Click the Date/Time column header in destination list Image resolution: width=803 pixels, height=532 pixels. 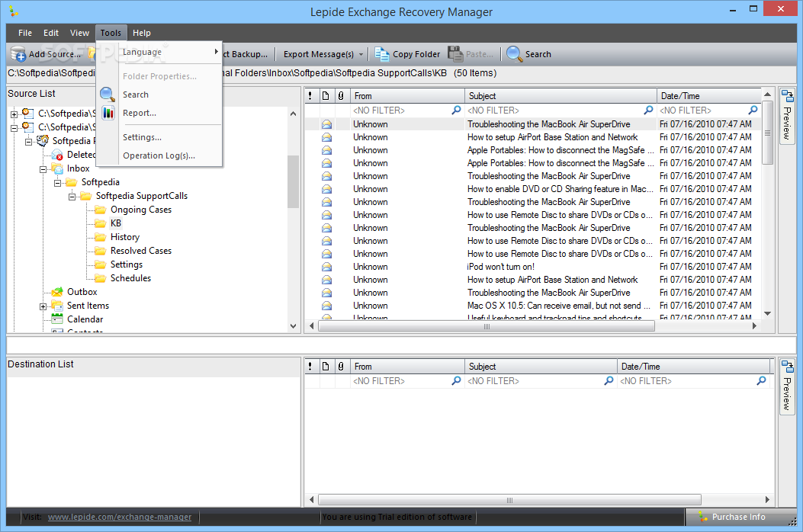(x=694, y=367)
